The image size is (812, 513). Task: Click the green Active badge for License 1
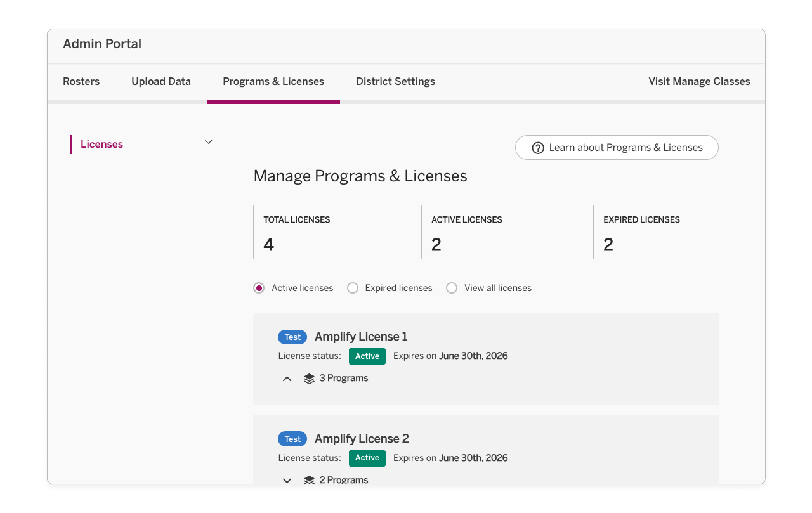click(367, 356)
